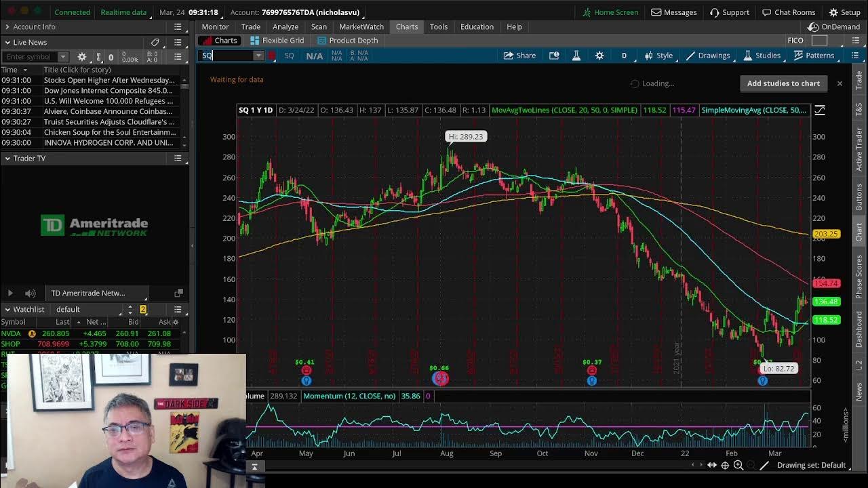The height and width of the screenshot is (488, 868).
Task: Click red symbol link color square
Action: tap(272, 56)
